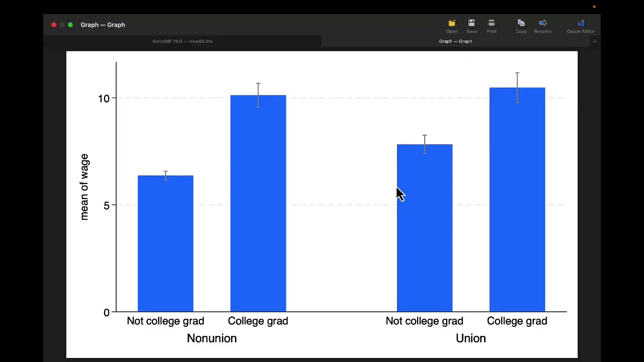The width and height of the screenshot is (644, 362).
Task: Click the "mean of wage" axis title
Action: (x=85, y=187)
